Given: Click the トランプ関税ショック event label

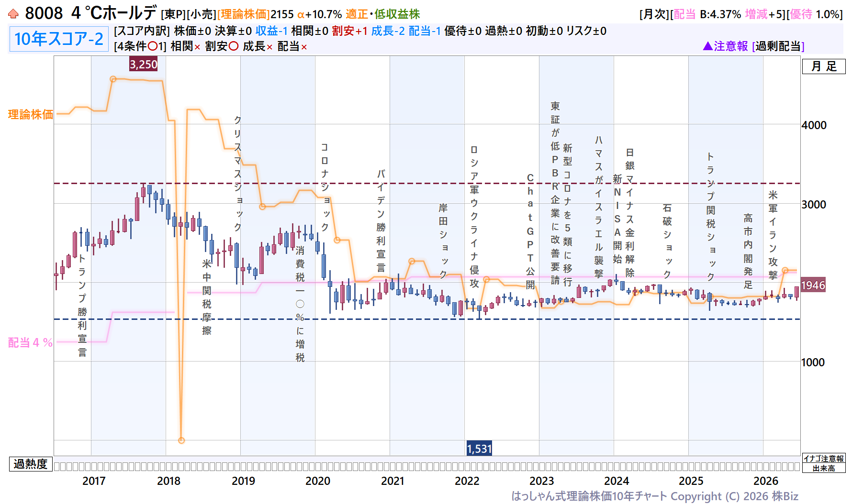Looking at the screenshot, I should tap(711, 217).
